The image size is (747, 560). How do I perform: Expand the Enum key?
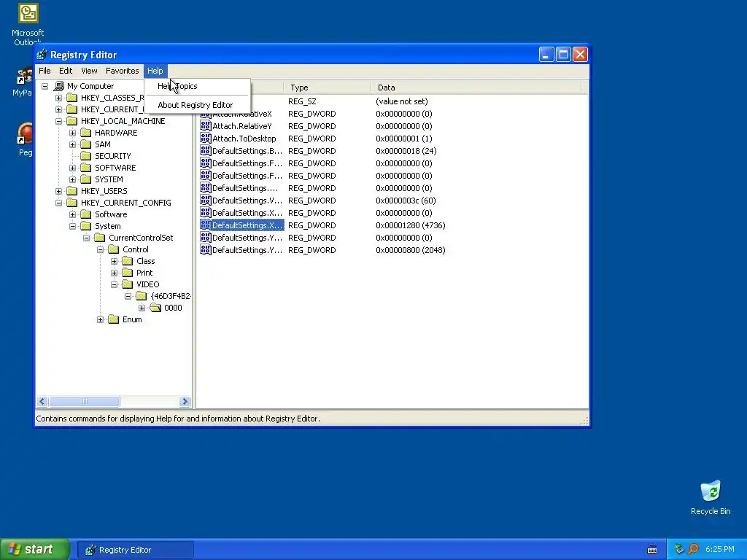tap(100, 319)
